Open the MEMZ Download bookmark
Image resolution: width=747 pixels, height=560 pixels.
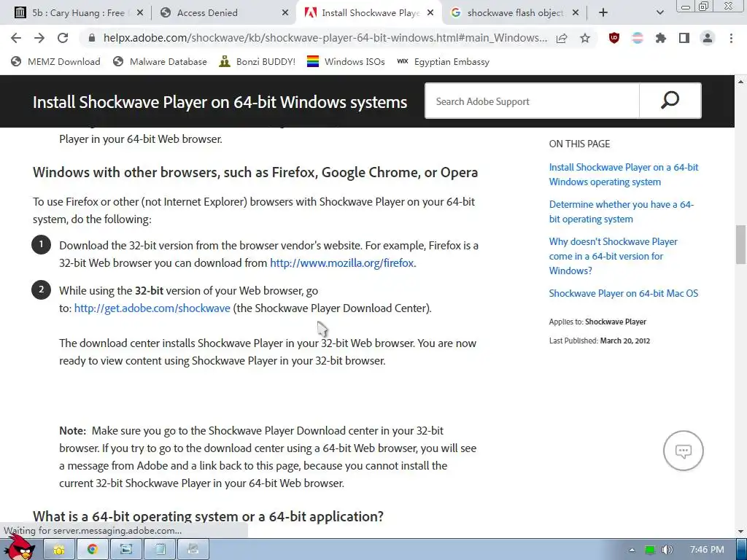(x=55, y=61)
